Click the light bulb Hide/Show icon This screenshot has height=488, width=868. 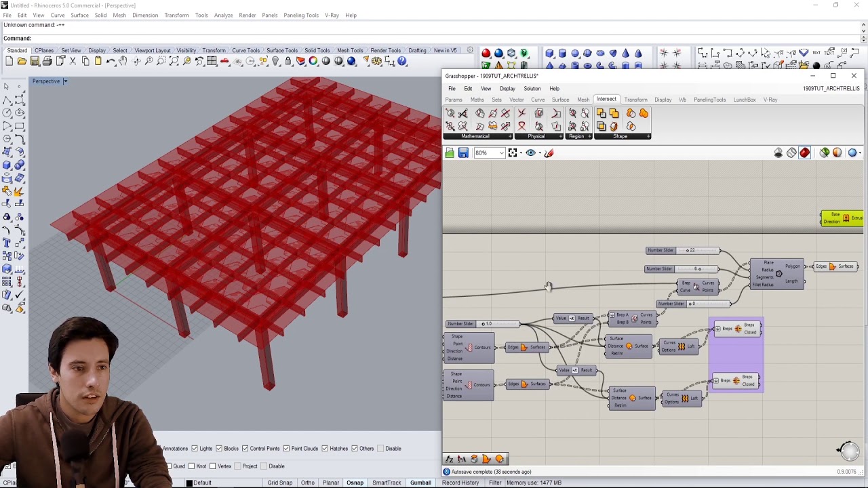(x=275, y=61)
